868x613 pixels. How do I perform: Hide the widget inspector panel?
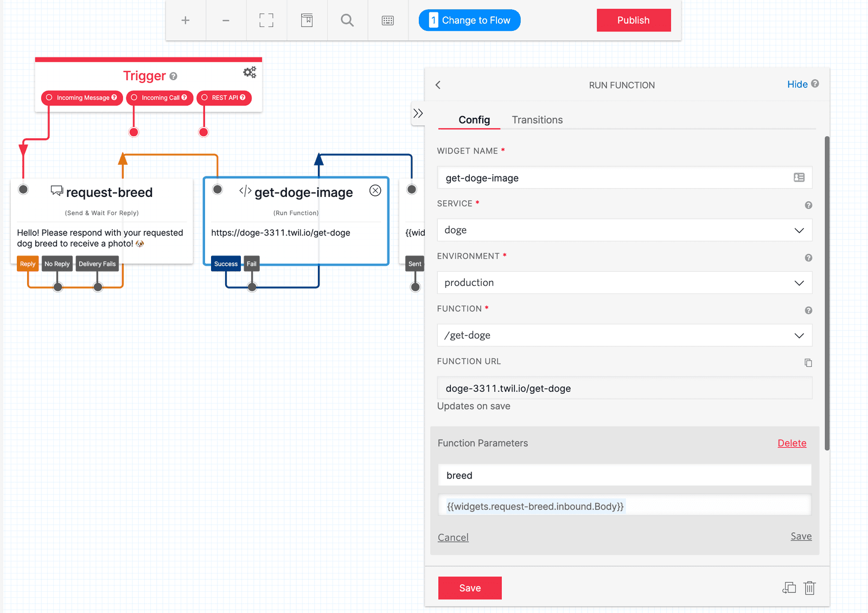point(797,84)
